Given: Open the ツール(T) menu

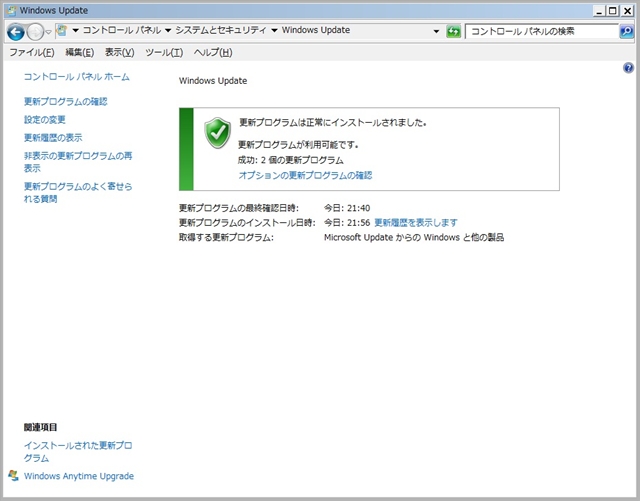Looking at the screenshot, I should pyautogui.click(x=164, y=52).
